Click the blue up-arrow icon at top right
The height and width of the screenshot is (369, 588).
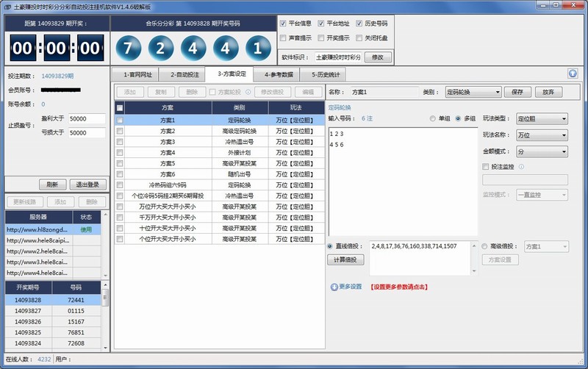(573, 74)
